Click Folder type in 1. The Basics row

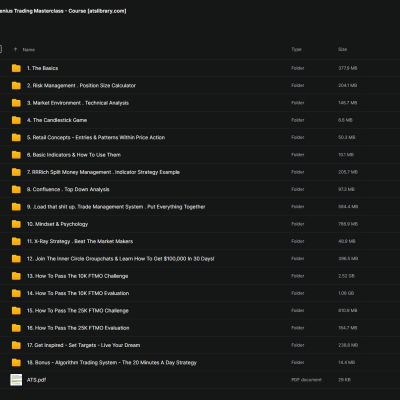point(298,68)
